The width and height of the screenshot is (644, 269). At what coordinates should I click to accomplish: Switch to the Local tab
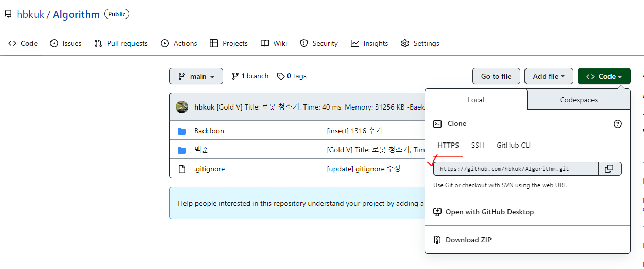(476, 100)
